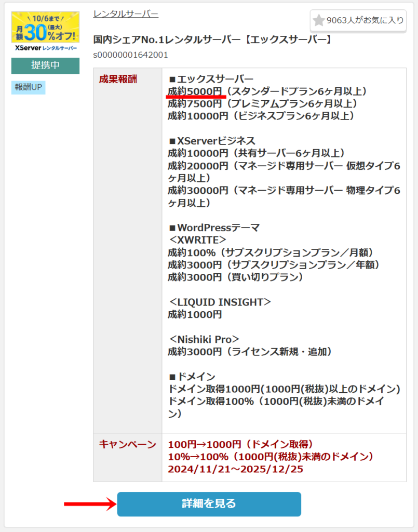Viewport: 418px width, 532px height.
Task: Click campaign period 2024/11/21~2025/12/25
Action: pos(236,469)
